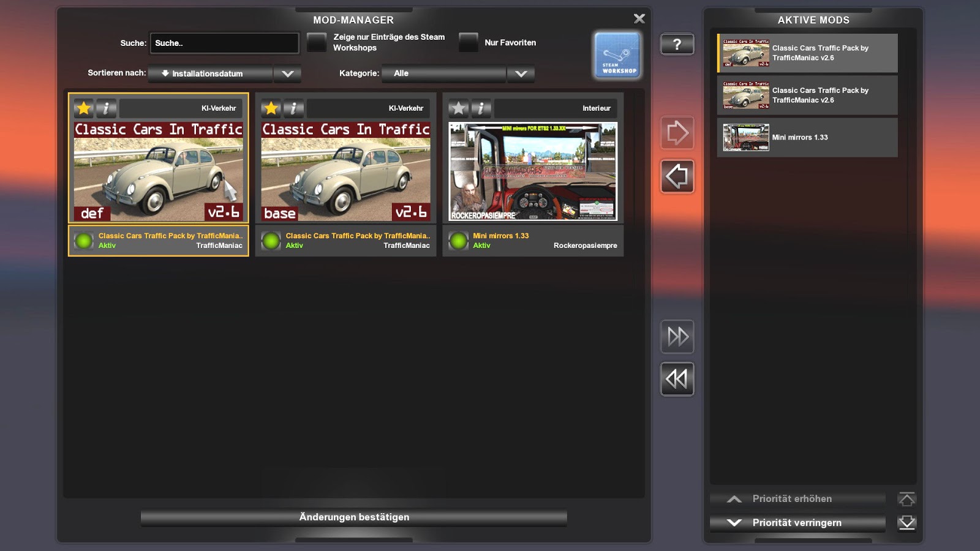Click the activate mod right arrow

tap(677, 132)
